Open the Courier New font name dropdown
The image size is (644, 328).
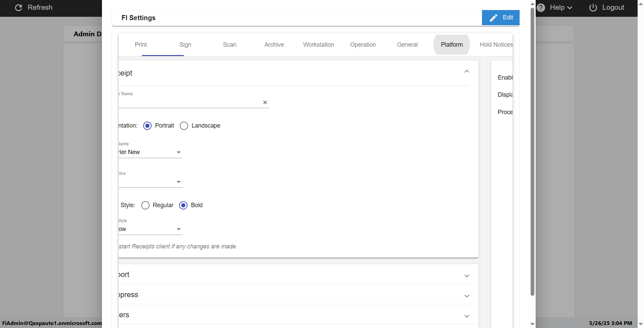[178, 152]
